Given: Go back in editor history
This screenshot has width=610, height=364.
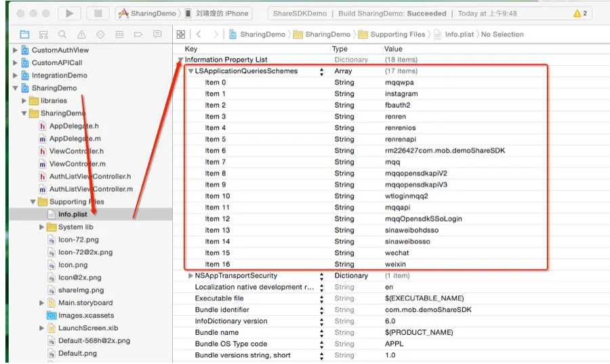Looking at the screenshot, I should coord(199,34).
